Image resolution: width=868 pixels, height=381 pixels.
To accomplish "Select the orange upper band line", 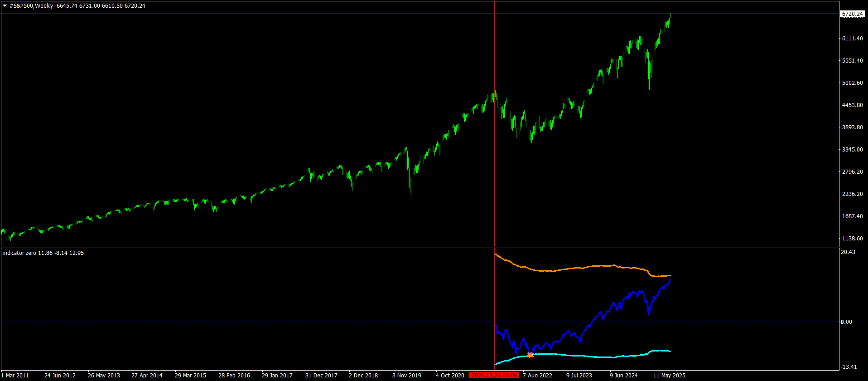I will [589, 266].
